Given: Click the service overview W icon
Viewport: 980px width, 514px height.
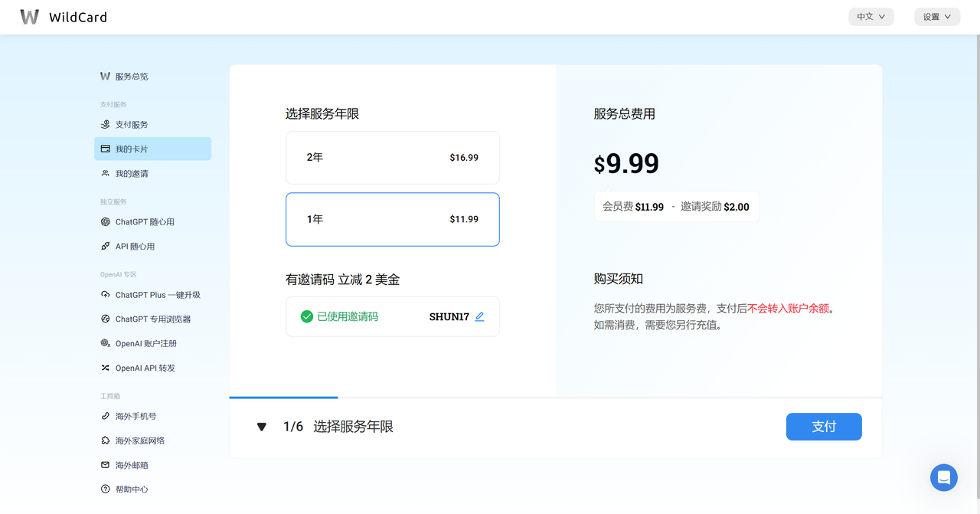Looking at the screenshot, I should pos(106,76).
